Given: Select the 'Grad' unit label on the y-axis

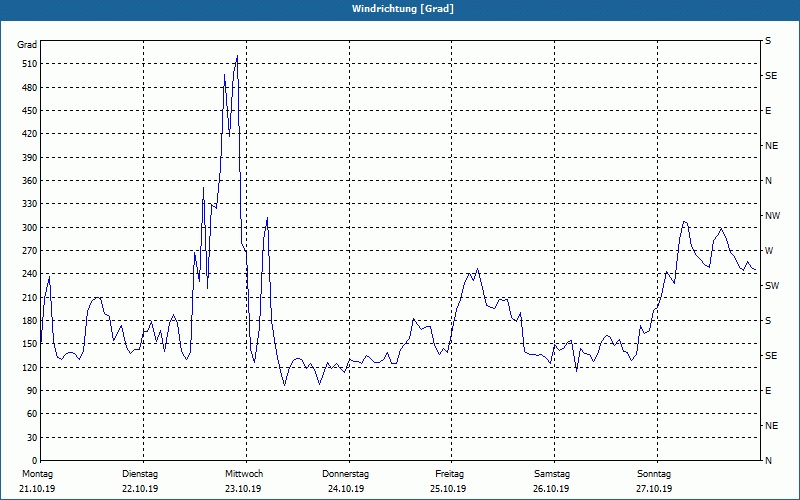Looking at the screenshot, I should tap(27, 45).
